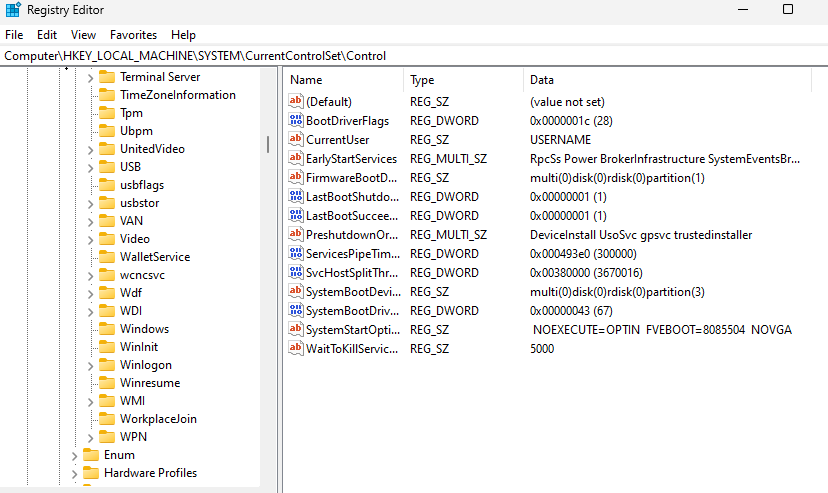Screen dimensions: 828x493
Task: Select the SystemBootDriv... DWORD icon
Action: [296, 310]
